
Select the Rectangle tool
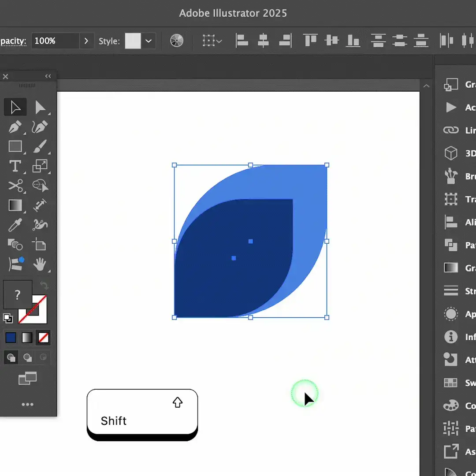15,146
